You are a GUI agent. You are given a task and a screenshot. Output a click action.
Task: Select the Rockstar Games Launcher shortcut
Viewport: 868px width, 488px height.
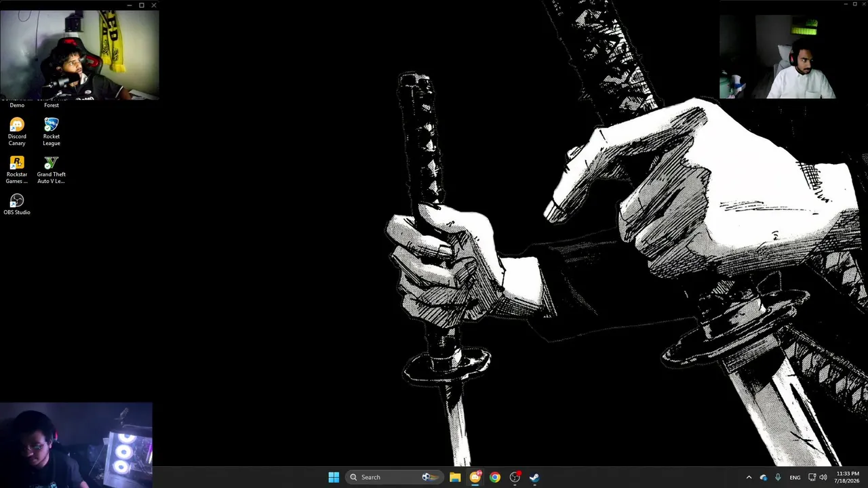click(x=17, y=169)
